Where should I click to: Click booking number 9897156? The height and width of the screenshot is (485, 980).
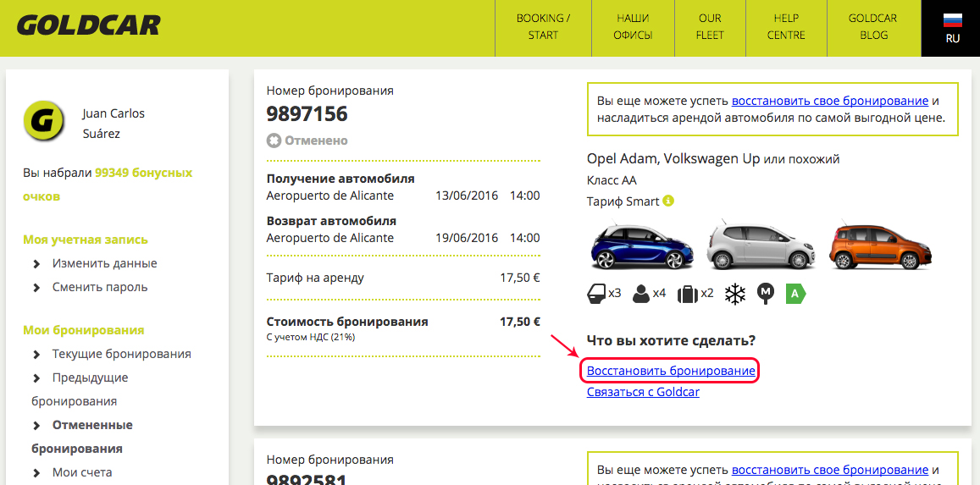click(307, 113)
